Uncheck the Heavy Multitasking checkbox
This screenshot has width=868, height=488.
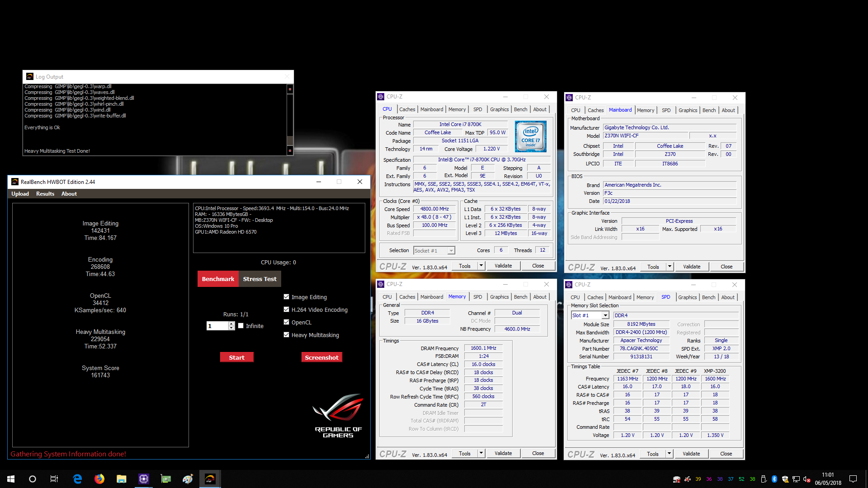pyautogui.click(x=286, y=335)
